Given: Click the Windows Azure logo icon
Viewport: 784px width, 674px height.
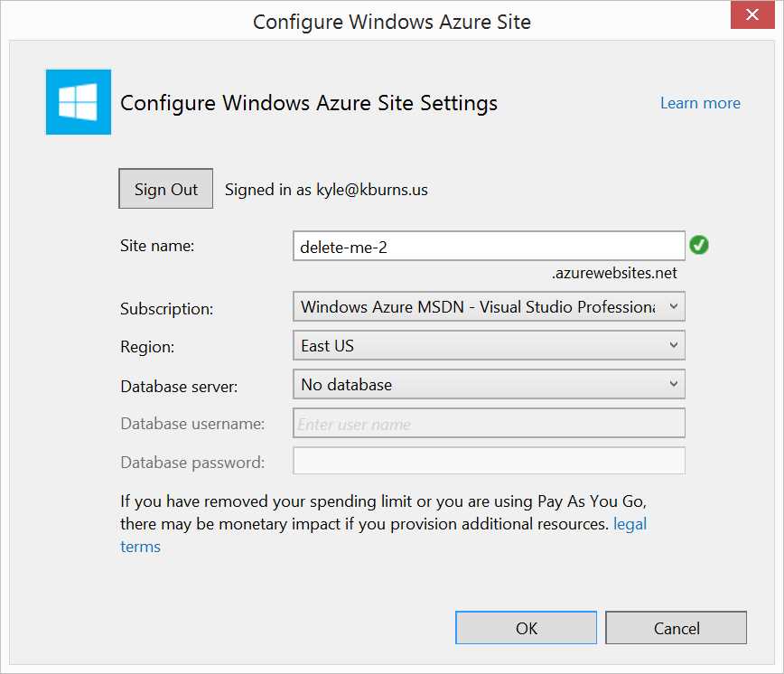Looking at the screenshot, I should point(78,101).
